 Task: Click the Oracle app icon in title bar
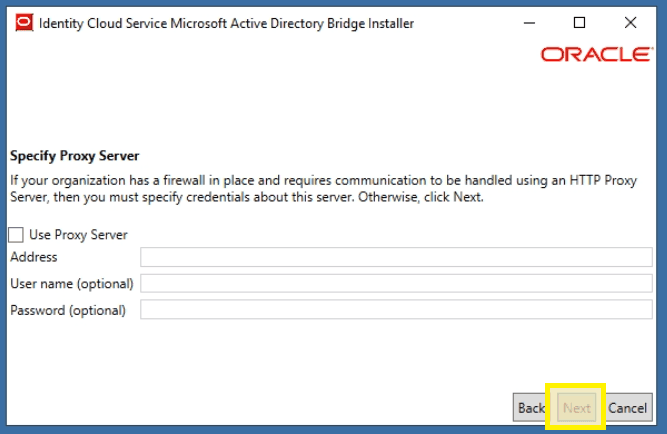(x=23, y=22)
